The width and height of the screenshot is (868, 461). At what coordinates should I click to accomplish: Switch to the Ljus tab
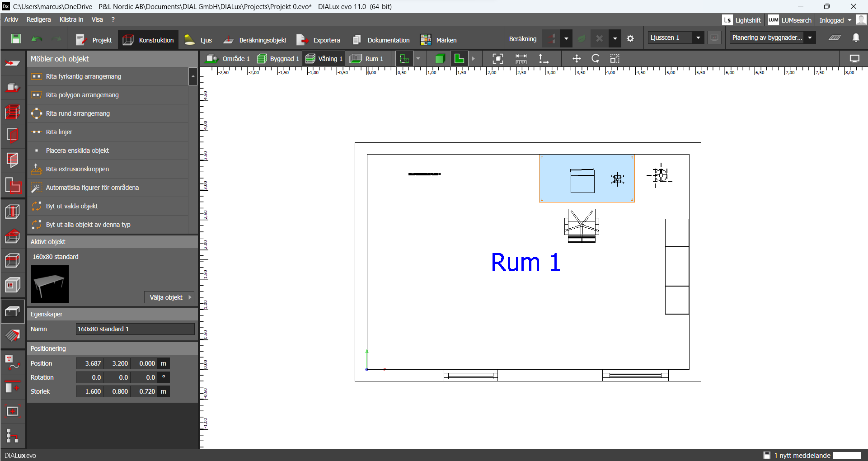198,40
